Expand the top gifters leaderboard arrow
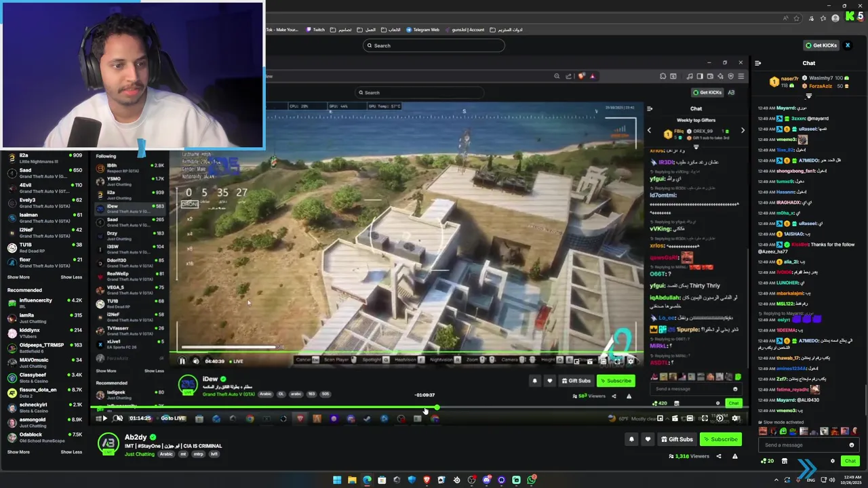Screen dimensions: 868x488 [x=808, y=97]
